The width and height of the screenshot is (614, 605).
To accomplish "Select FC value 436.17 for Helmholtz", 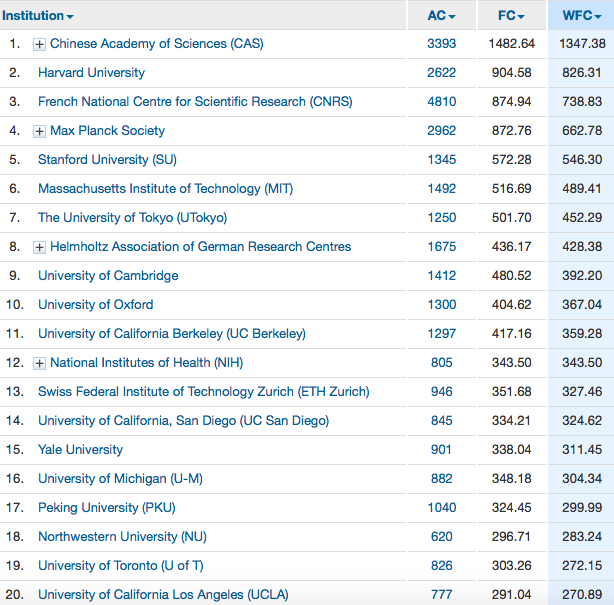I will 511,246.
